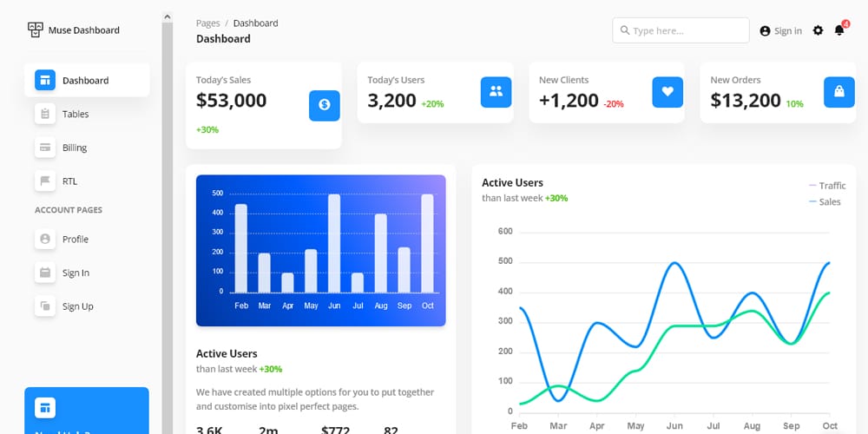868x434 pixels.
Task: Click the Oct bar in the bar chart
Action: click(x=427, y=243)
